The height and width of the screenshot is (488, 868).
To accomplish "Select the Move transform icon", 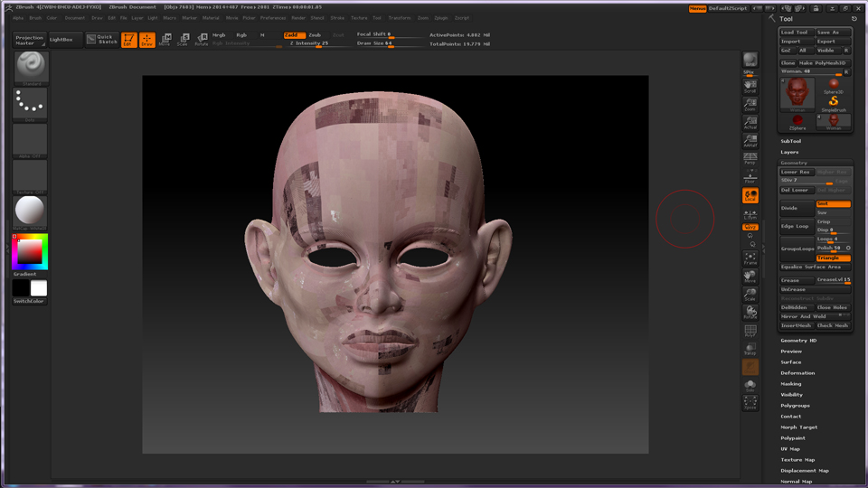I will (165, 39).
